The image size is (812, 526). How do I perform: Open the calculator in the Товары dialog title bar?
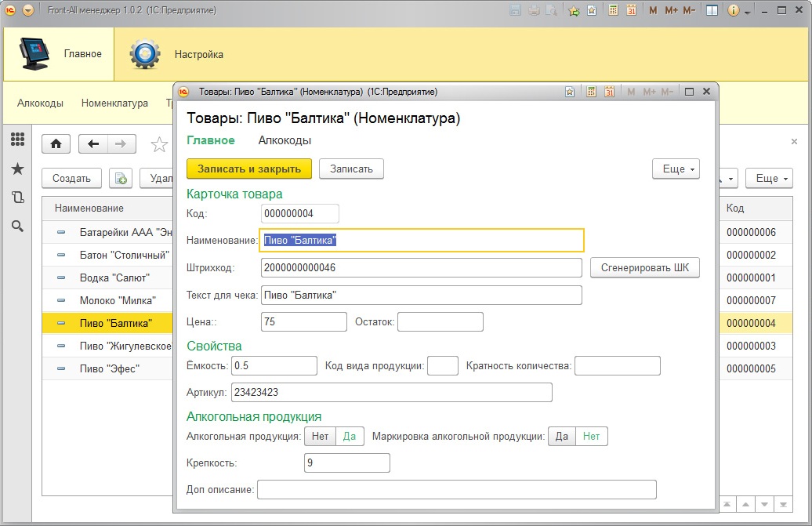[x=592, y=92]
